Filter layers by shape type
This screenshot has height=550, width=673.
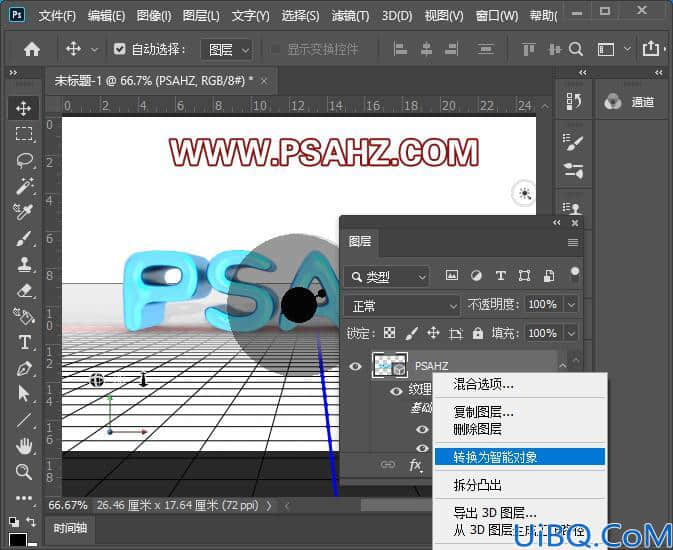(524, 276)
